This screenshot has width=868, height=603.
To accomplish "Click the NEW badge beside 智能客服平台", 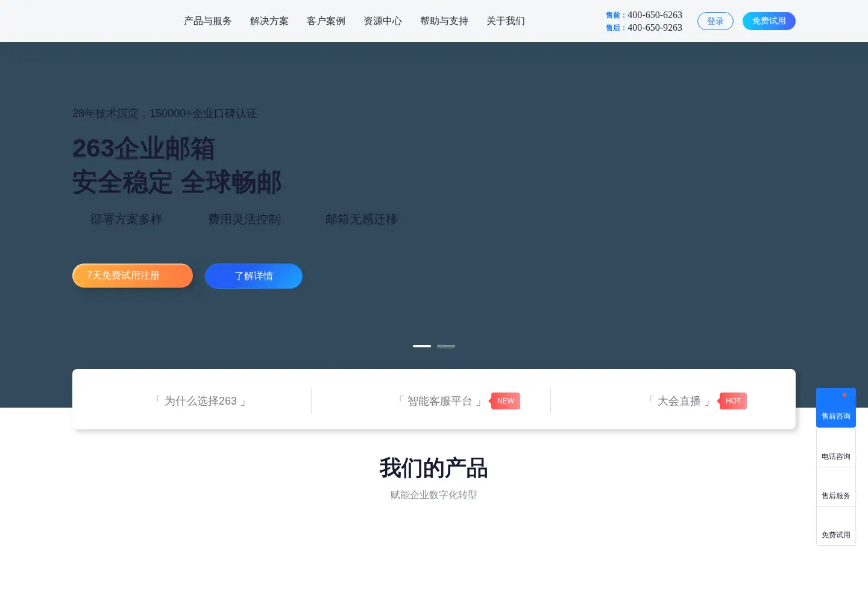I will pos(505,401).
